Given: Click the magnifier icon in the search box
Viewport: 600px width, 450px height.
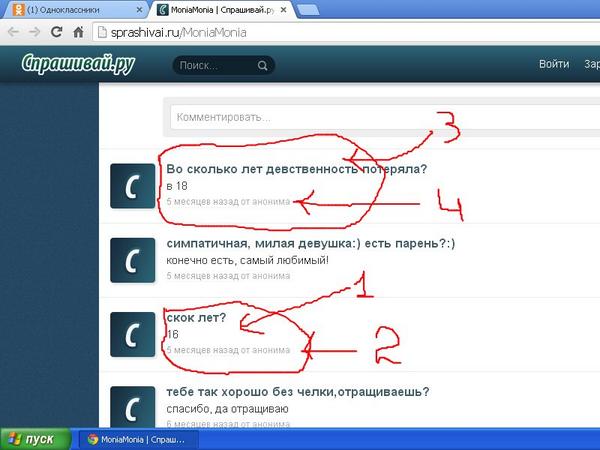Looking at the screenshot, I should [262, 65].
